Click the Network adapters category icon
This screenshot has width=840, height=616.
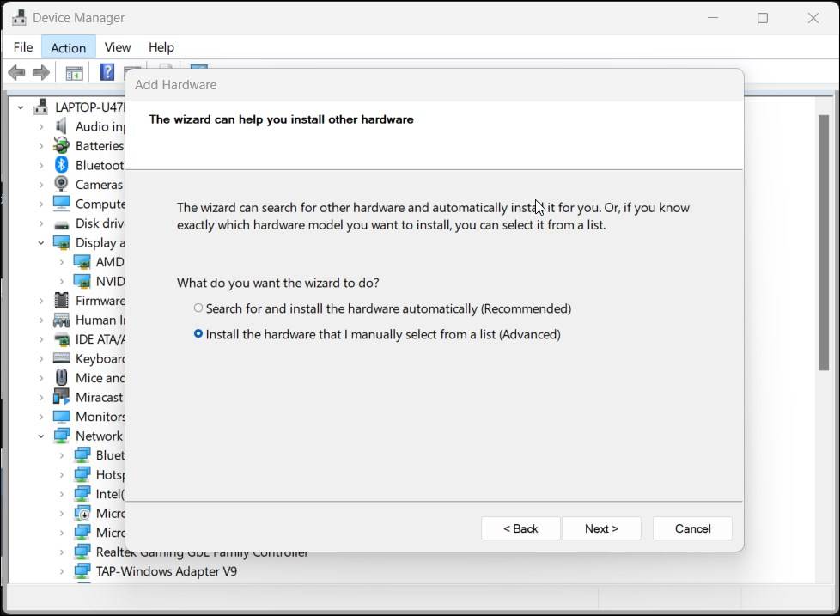(x=62, y=436)
